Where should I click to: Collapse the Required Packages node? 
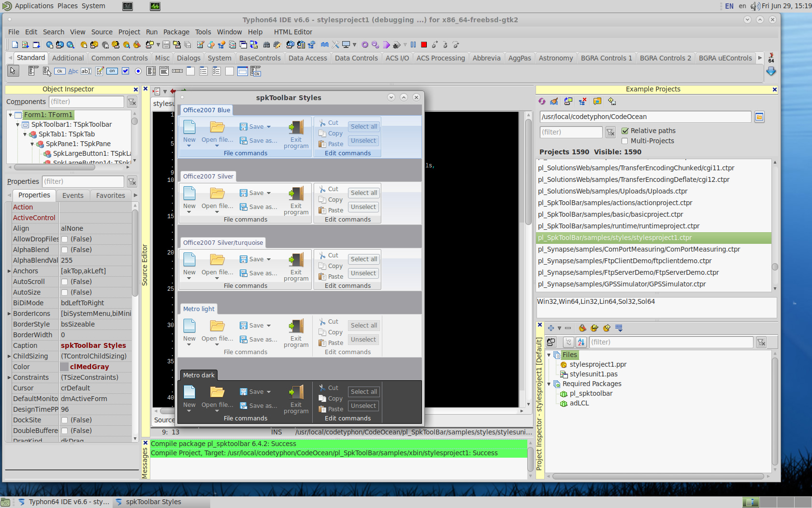549,384
